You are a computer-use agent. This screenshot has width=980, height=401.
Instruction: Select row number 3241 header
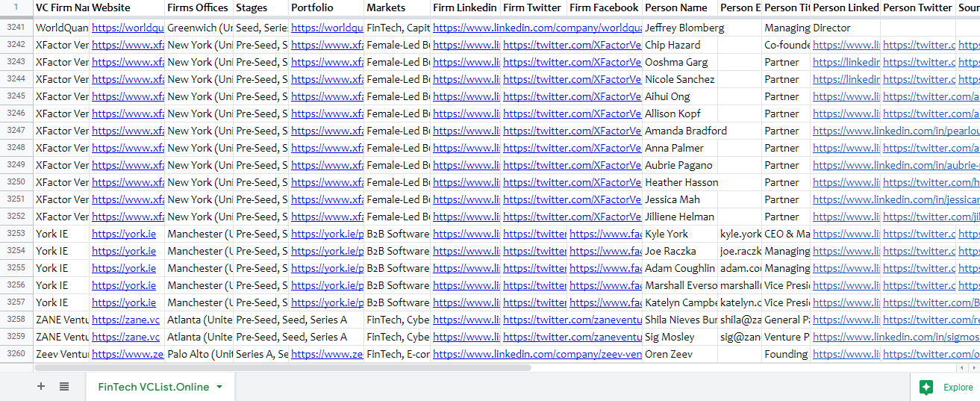click(16, 28)
